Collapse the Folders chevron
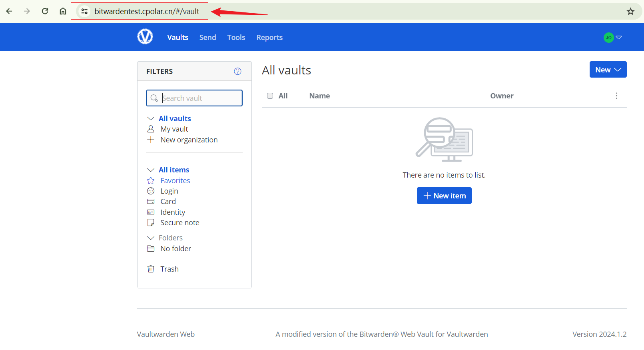 point(151,238)
